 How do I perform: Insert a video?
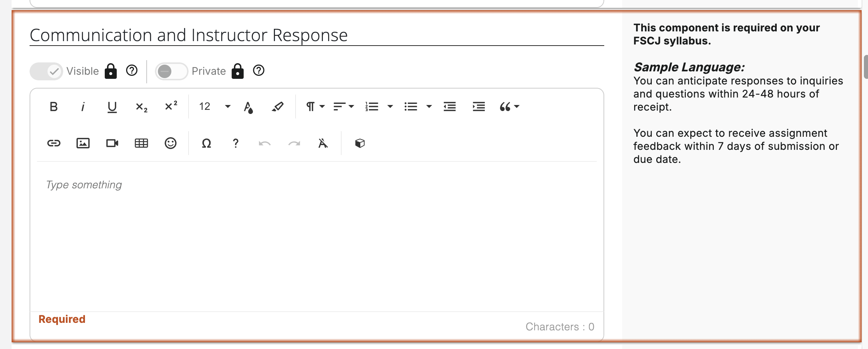[x=112, y=143]
